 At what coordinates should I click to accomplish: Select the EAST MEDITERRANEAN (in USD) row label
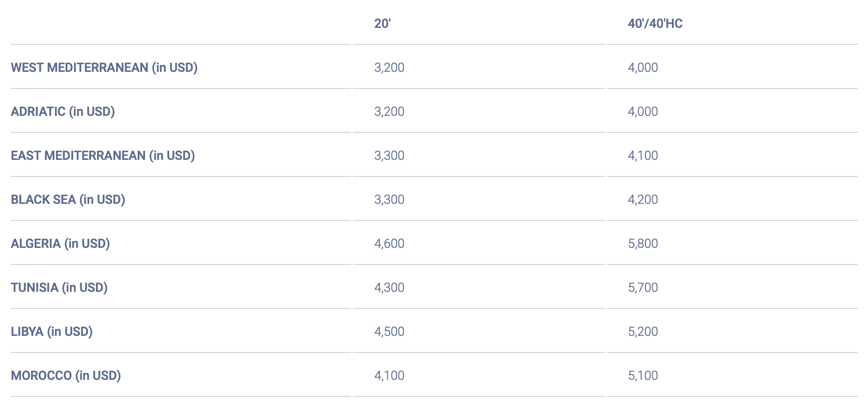point(103,155)
